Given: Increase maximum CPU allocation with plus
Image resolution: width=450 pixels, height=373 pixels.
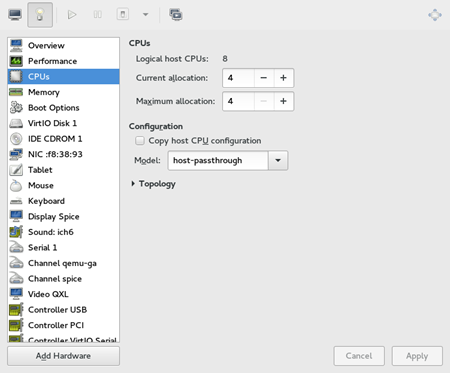Looking at the screenshot, I should (283, 101).
